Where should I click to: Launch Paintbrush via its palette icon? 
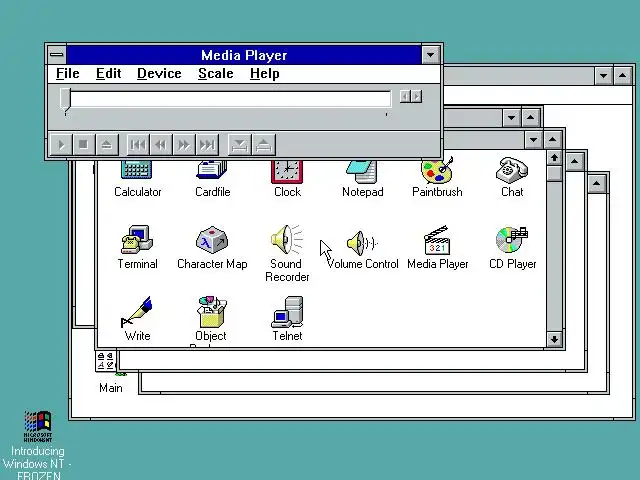(x=437, y=171)
